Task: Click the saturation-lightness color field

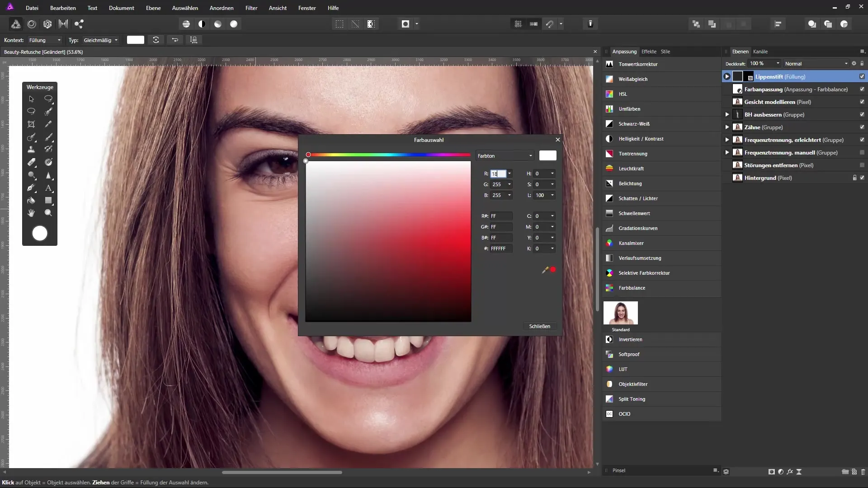Action: (388, 241)
